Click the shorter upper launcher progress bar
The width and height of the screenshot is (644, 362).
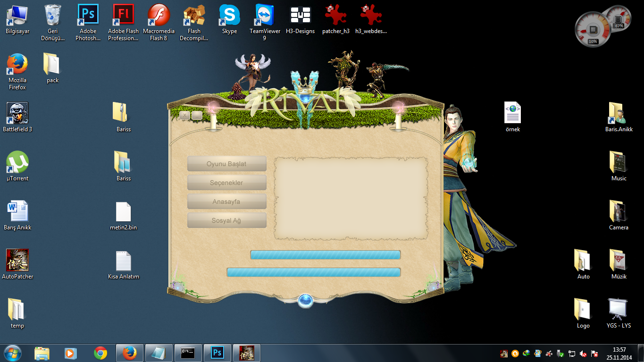(x=325, y=255)
